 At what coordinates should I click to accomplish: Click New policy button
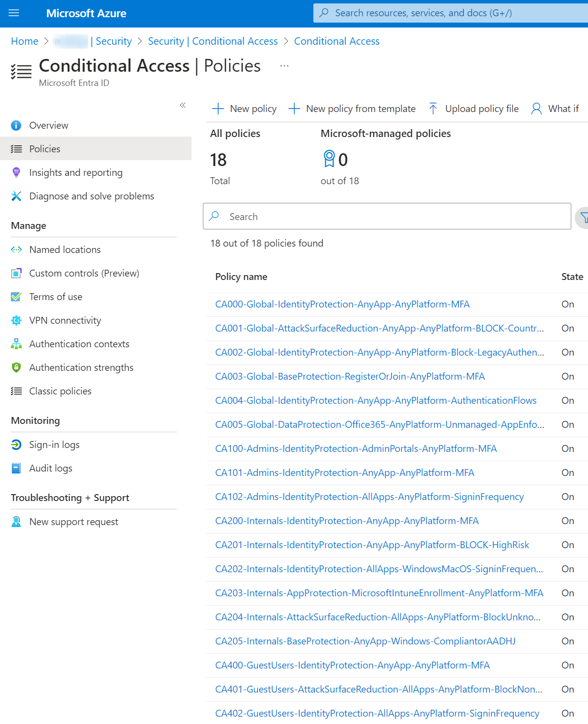244,109
